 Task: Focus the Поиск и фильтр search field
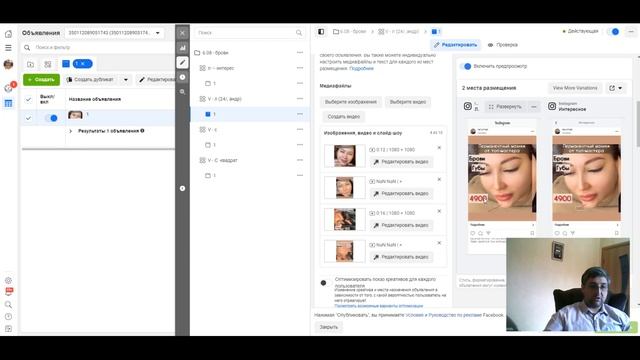[x=98, y=47]
